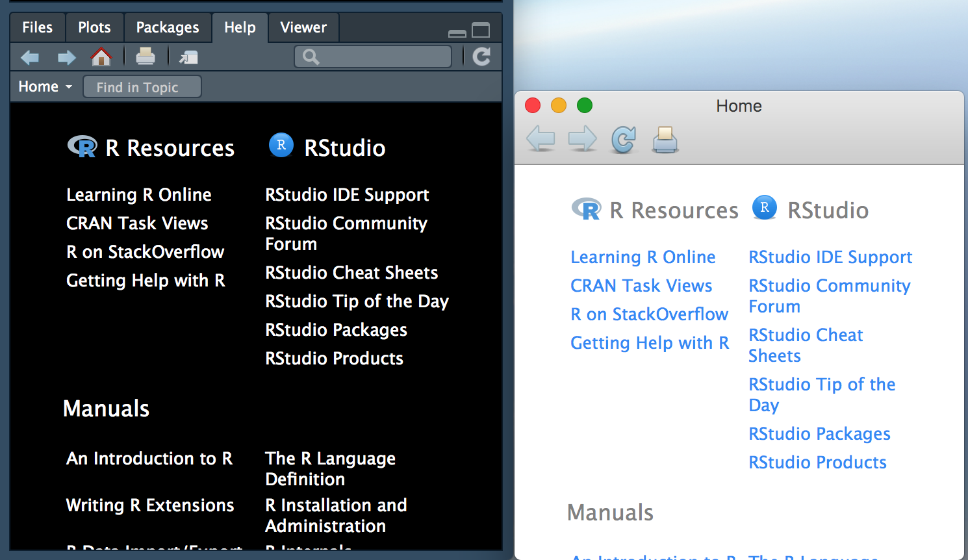The width and height of the screenshot is (968, 560).
Task: Open RStudio Tip of the Day in Home window
Action: (x=822, y=395)
